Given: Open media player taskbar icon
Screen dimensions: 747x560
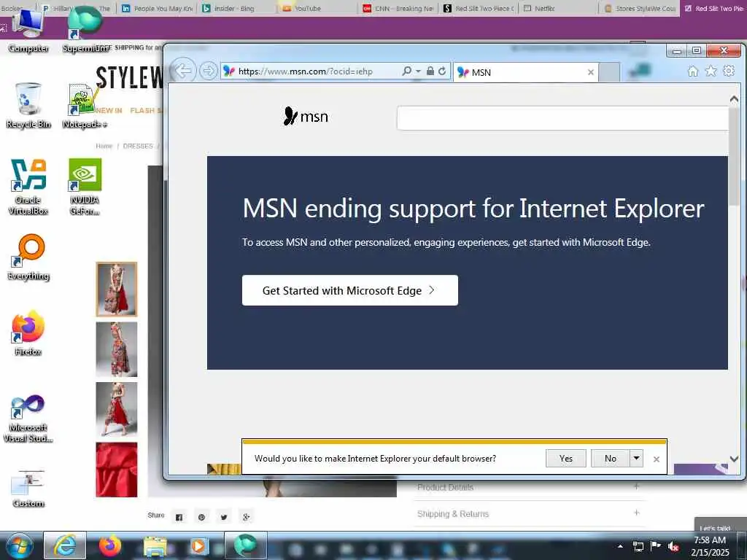Looking at the screenshot, I should click(198, 545).
